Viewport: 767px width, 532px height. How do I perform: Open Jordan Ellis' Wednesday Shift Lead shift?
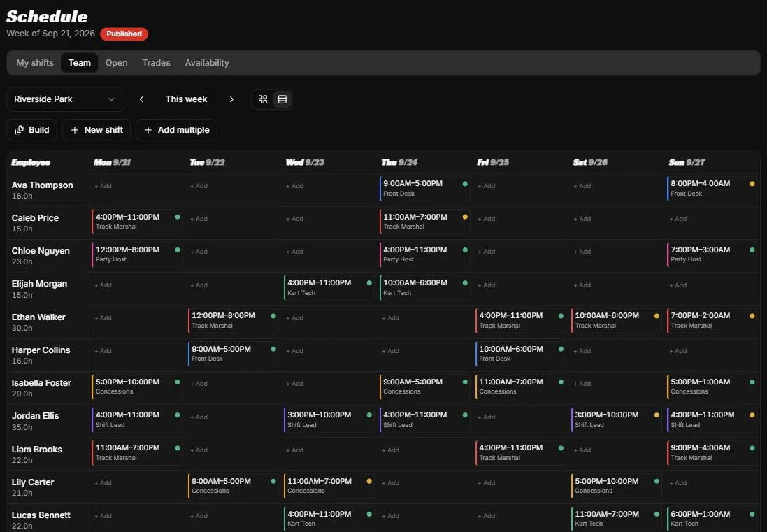pyautogui.click(x=329, y=419)
